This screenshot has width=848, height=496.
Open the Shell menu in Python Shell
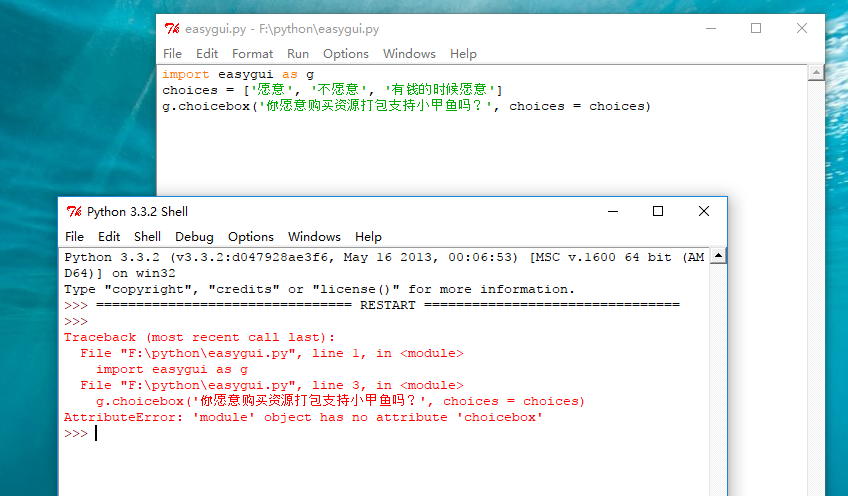[147, 237]
